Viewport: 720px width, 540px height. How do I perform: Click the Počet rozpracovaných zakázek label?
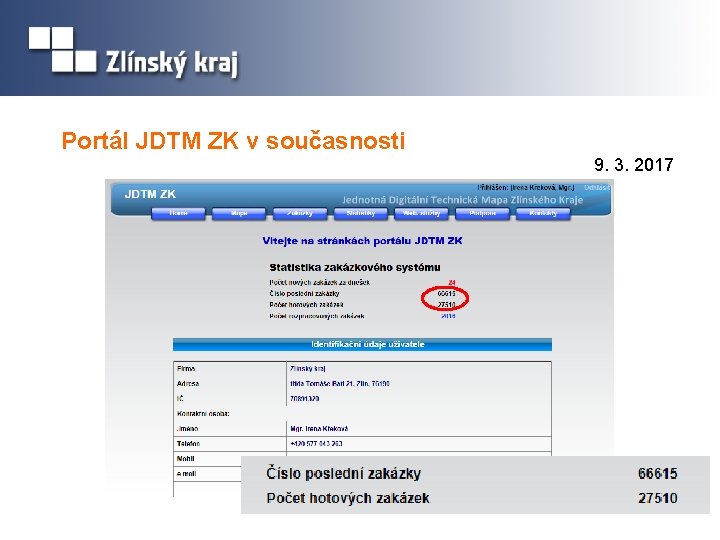[x=317, y=316]
